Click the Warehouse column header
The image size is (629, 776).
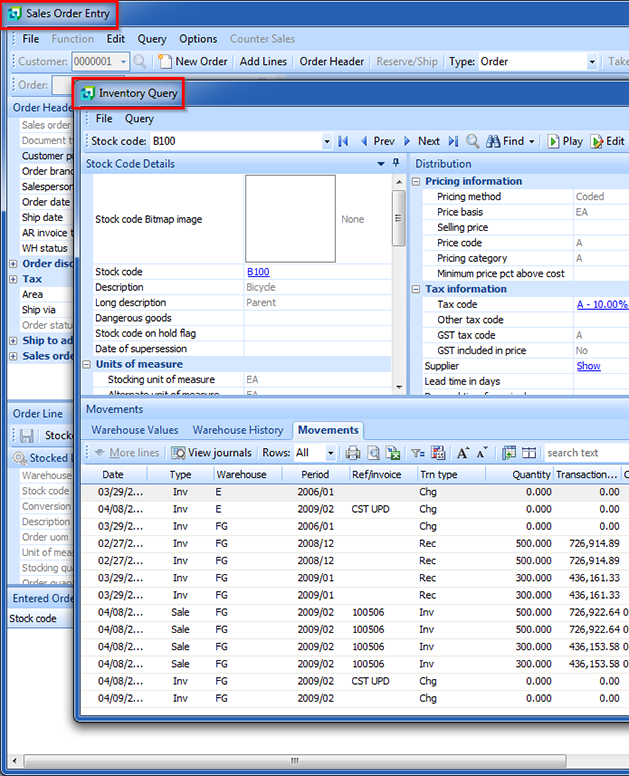coord(247,475)
